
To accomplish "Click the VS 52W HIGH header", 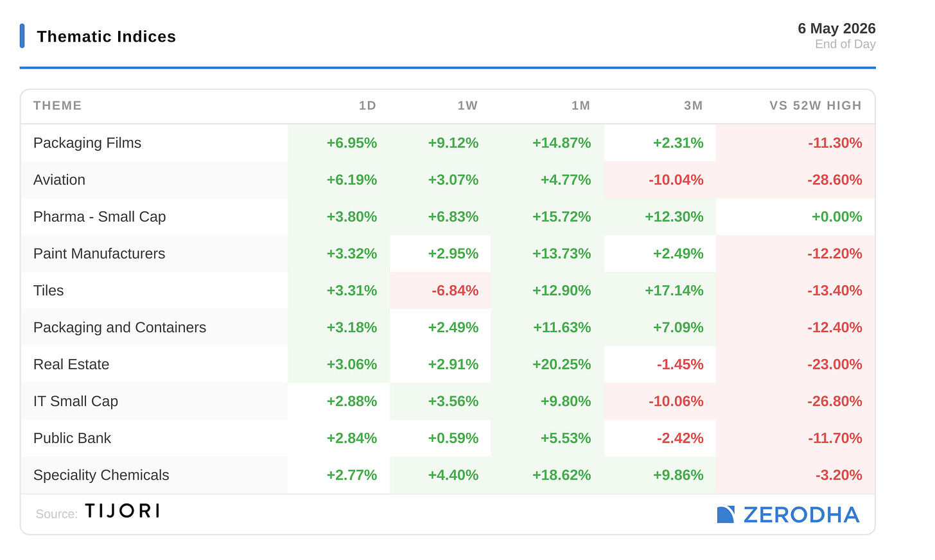I will click(816, 106).
